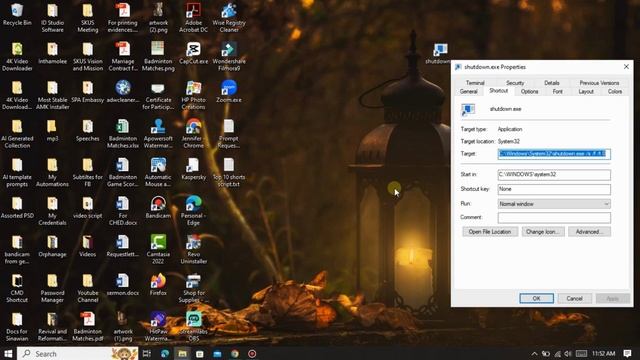Open Edge from the taskbar
The width and height of the screenshot is (640, 360).
(x=164, y=353)
